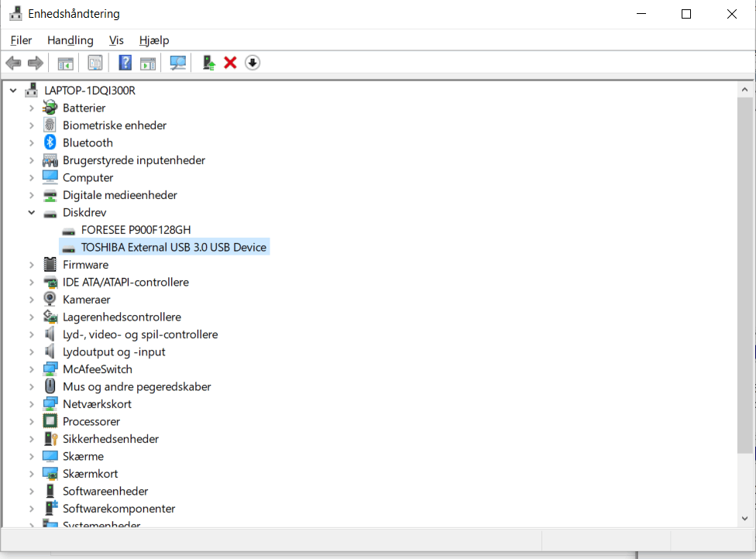Maximize the Enhedshåndtering window
The width and height of the screenshot is (756, 559).
tap(686, 14)
